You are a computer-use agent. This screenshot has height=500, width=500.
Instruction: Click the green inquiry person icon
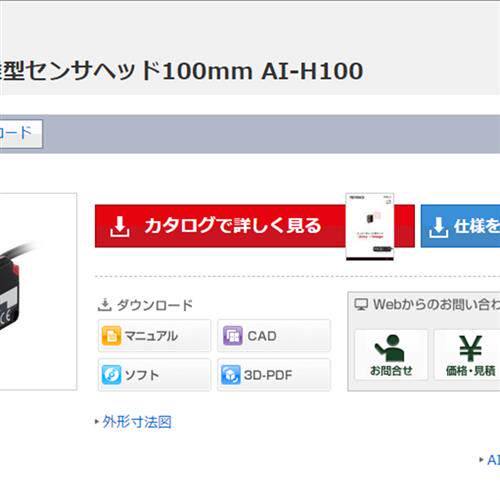pyautogui.click(x=389, y=348)
